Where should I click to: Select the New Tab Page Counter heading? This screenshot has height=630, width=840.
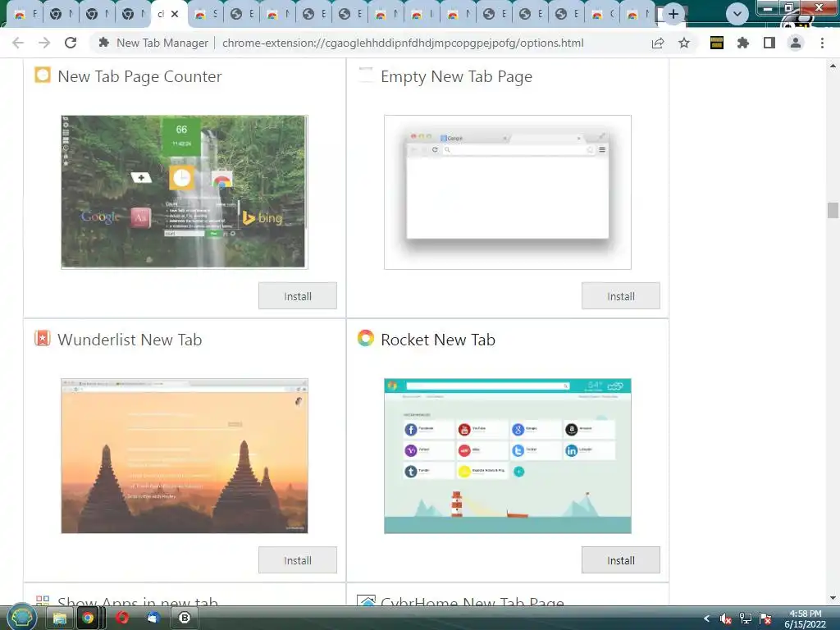click(x=139, y=76)
